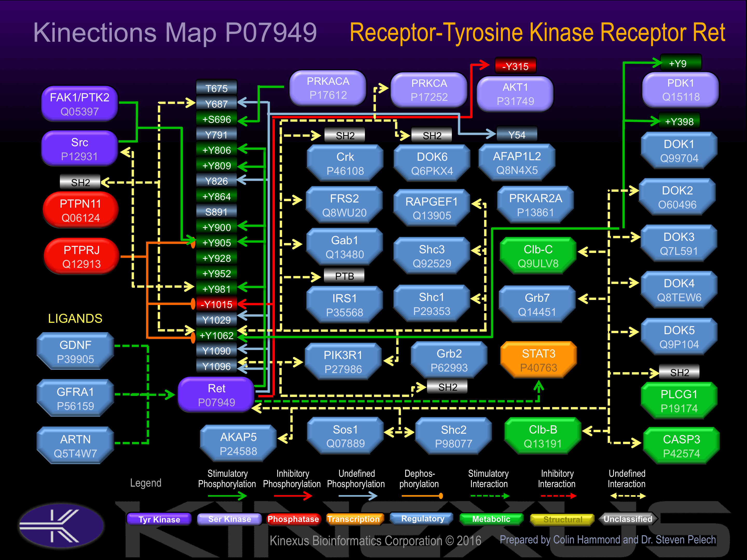747x560 pixels.
Task: Select the DOK6 Q6PKX4 node
Action: pos(432,164)
